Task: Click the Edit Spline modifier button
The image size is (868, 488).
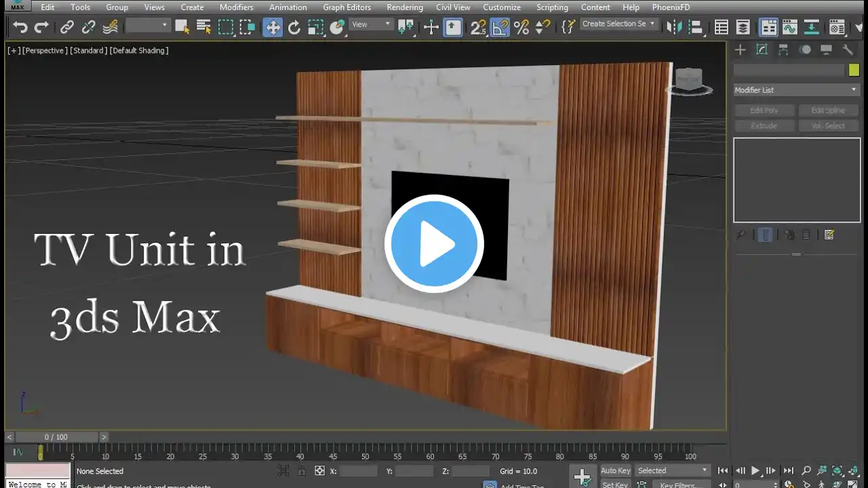Action: tap(828, 110)
